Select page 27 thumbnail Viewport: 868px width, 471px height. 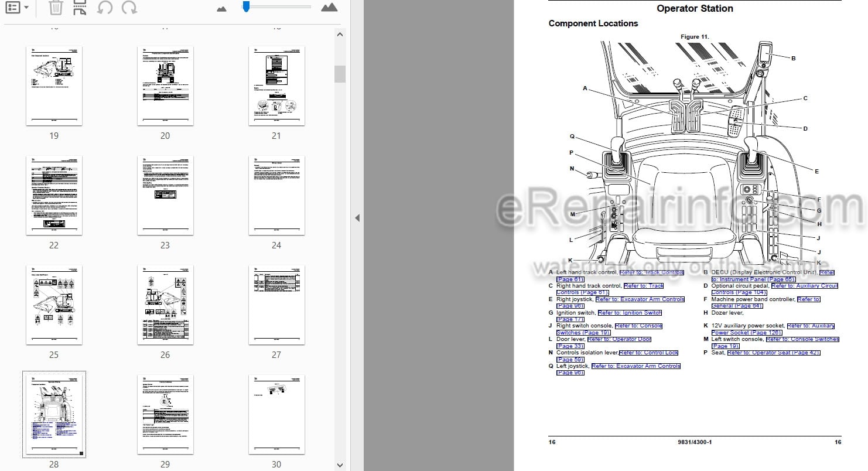(x=276, y=305)
